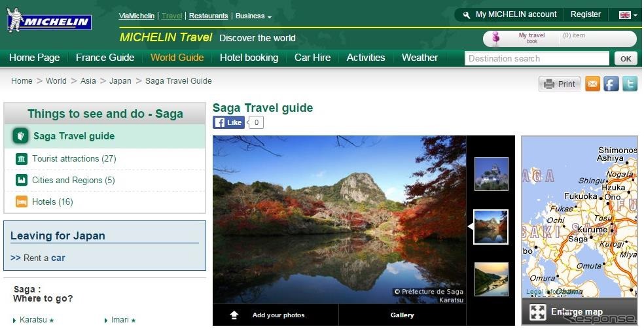
Task: Click Add your photos upload icon
Action: coord(234,315)
